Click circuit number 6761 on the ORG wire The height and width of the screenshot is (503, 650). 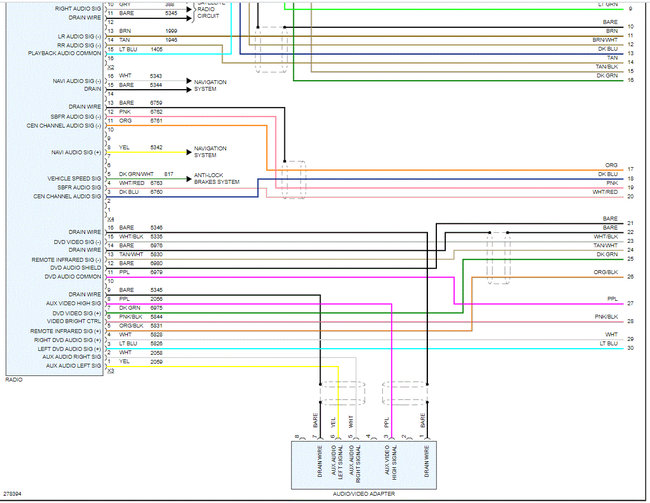(x=156, y=121)
